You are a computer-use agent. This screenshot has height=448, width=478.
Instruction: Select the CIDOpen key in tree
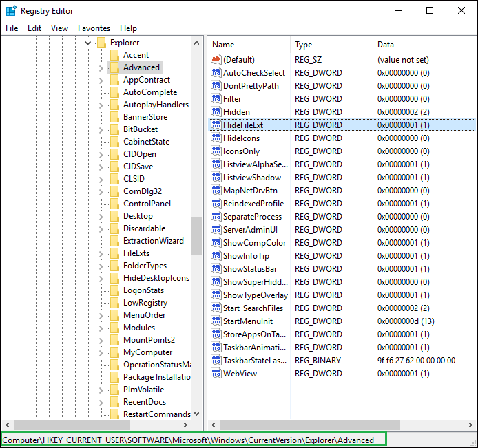pos(140,154)
